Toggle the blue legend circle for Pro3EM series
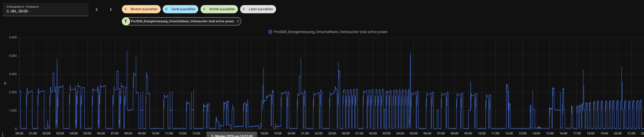Screen dimensions: 644x137 270,32
